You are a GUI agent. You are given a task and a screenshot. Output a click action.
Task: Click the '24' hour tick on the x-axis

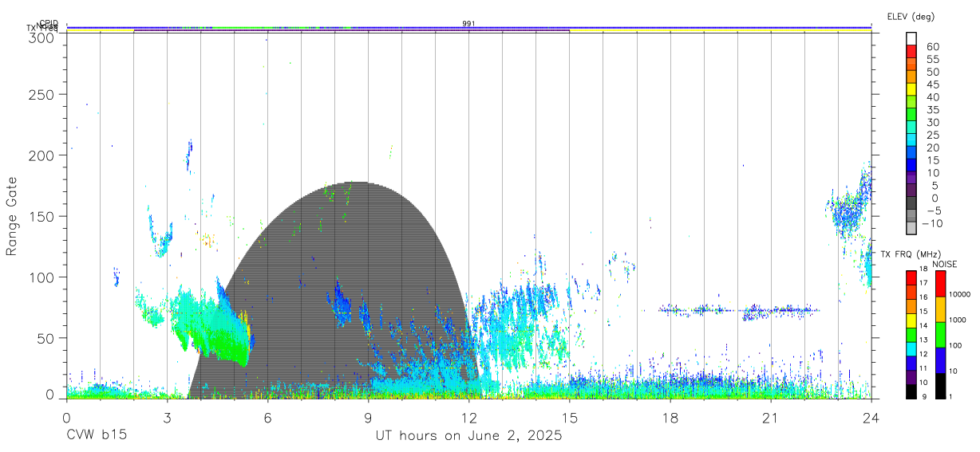point(871,417)
